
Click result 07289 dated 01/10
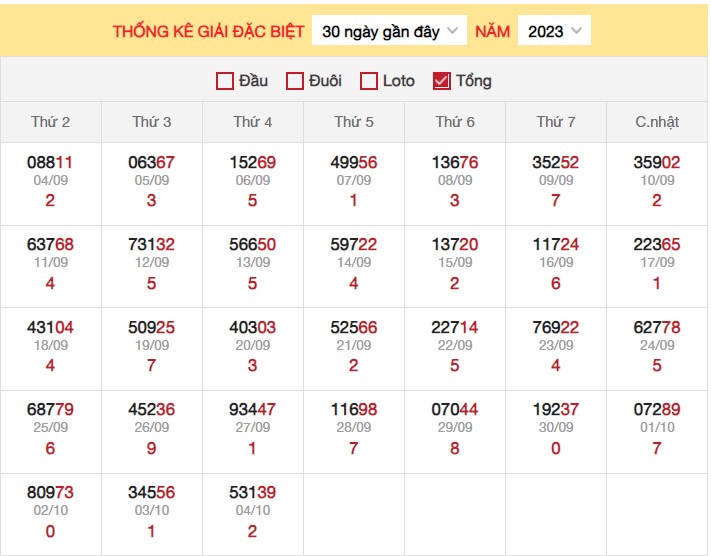(657, 409)
